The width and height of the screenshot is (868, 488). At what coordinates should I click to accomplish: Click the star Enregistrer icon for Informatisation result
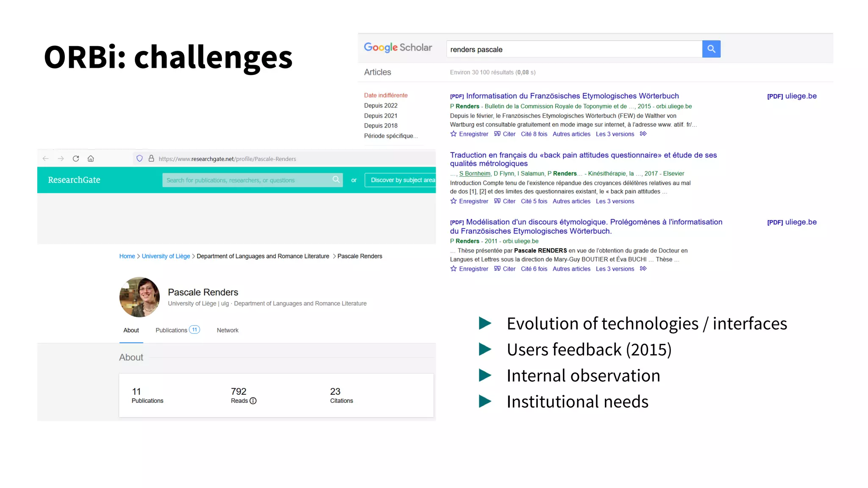453,134
